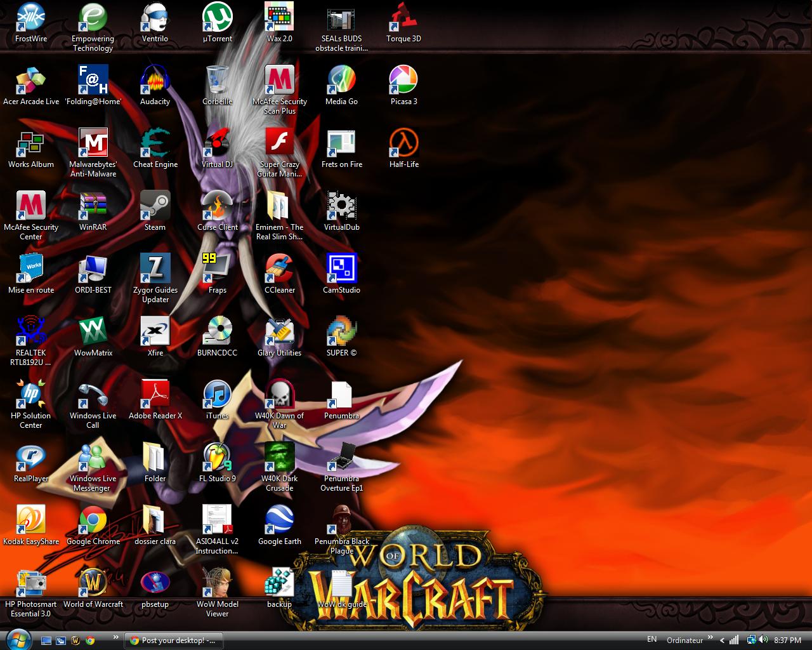Image resolution: width=812 pixels, height=650 pixels.
Task: Collapse hidden tray icons with the chevron
Action: (x=722, y=641)
